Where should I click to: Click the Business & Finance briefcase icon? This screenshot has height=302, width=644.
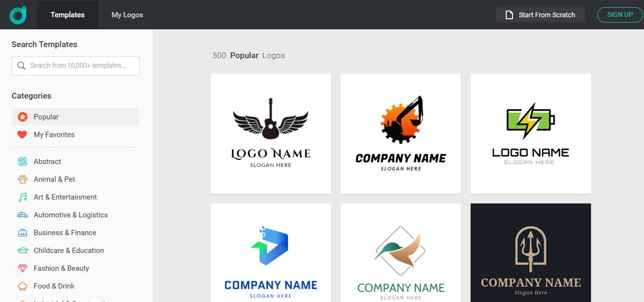(x=22, y=233)
